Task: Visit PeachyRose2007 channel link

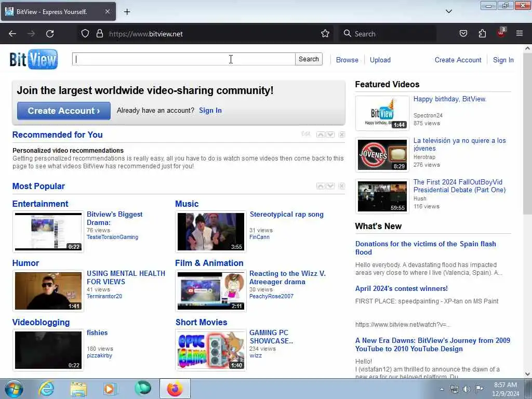Action: pos(271,296)
